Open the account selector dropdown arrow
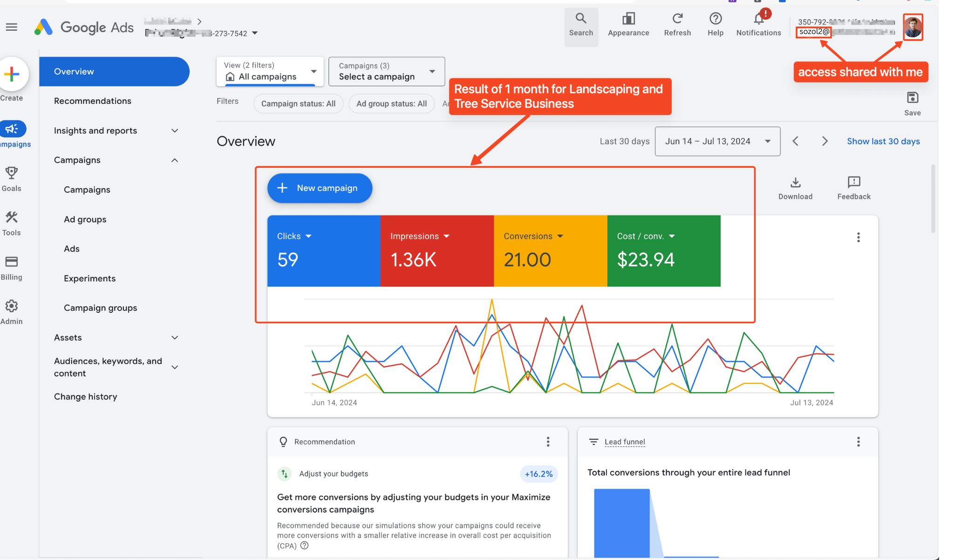This screenshot has height=560, width=954. pyautogui.click(x=255, y=33)
